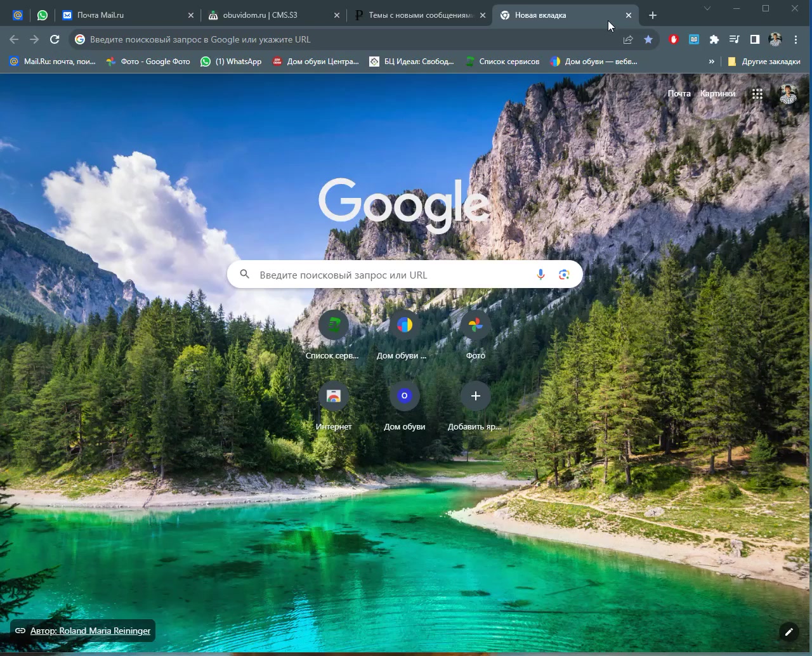Image resolution: width=812 pixels, height=656 pixels.
Task: Close the Темы с новыми сообщениями tab
Action: (483, 15)
